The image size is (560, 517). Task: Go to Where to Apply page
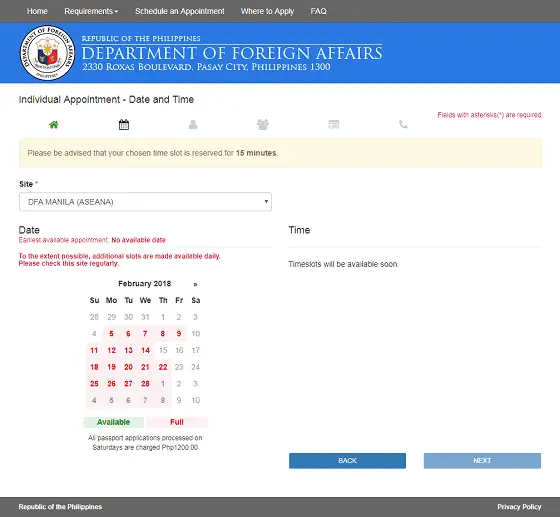coord(267,11)
